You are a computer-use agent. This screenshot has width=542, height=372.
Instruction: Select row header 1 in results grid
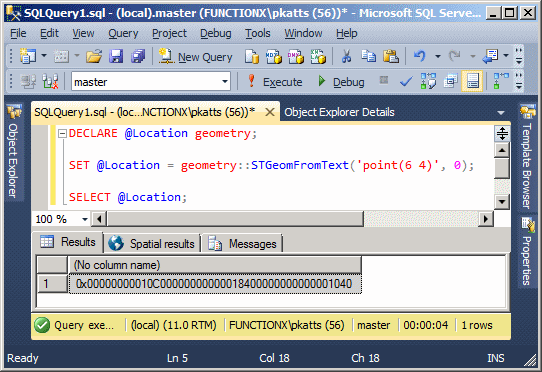52,284
